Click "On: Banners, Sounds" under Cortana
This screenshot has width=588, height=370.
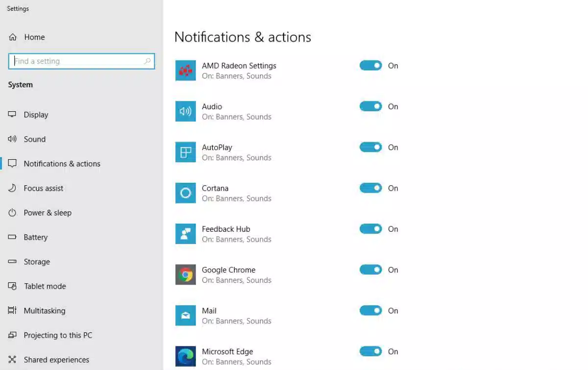point(237,198)
